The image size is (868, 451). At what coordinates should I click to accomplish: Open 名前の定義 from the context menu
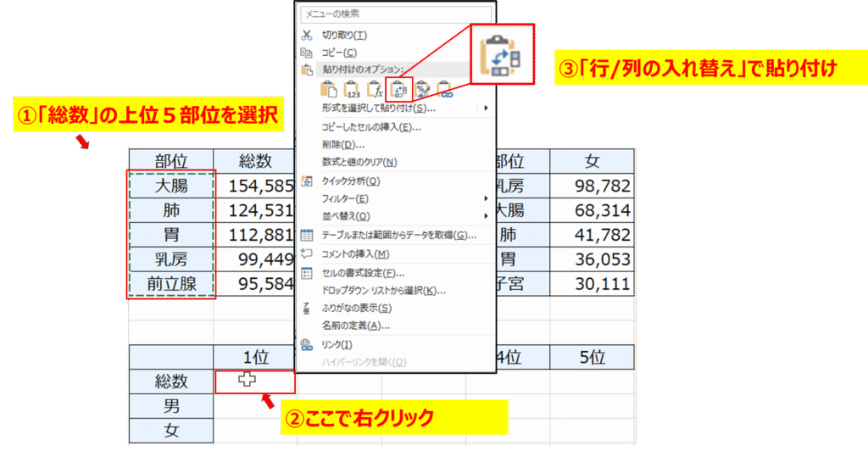(x=356, y=326)
